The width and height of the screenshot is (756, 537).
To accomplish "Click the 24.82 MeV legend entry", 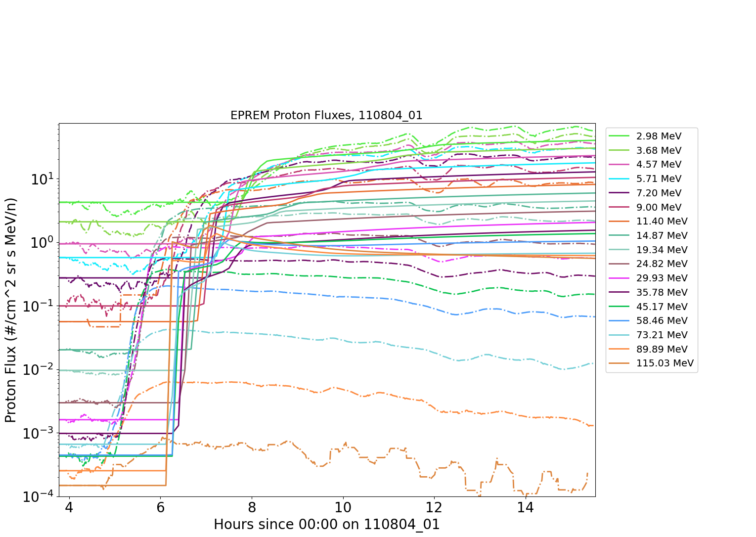I will tap(648, 264).
